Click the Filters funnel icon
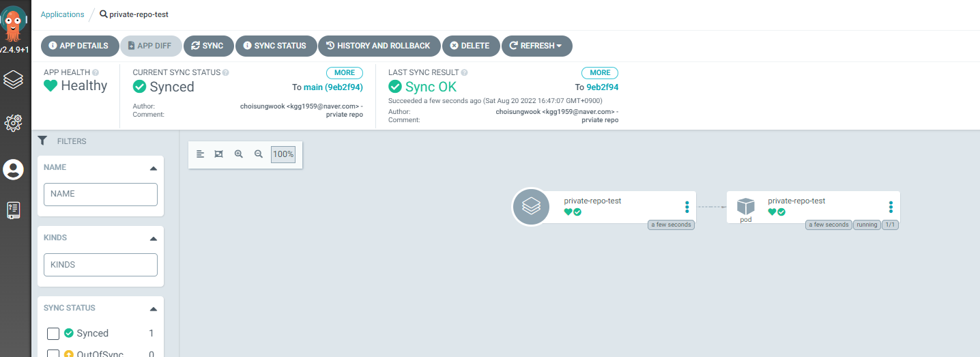 [x=42, y=141]
